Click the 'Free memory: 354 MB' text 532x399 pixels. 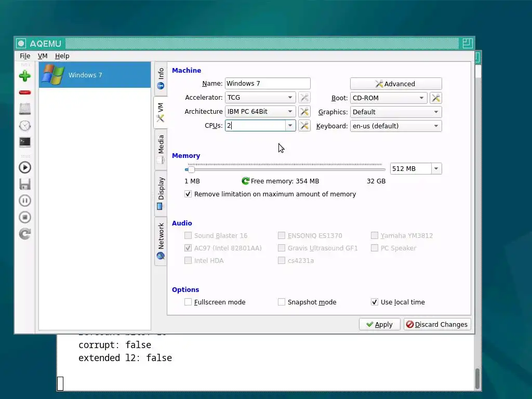point(285,181)
